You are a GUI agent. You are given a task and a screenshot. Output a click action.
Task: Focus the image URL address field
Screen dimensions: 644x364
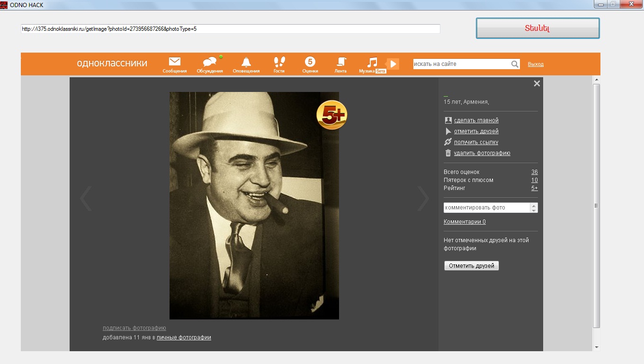pyautogui.click(x=230, y=29)
